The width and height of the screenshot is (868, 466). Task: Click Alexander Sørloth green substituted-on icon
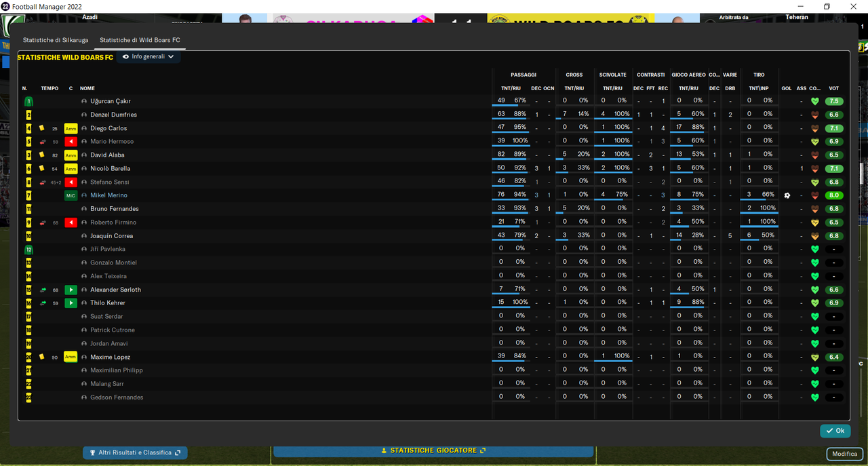pos(71,290)
